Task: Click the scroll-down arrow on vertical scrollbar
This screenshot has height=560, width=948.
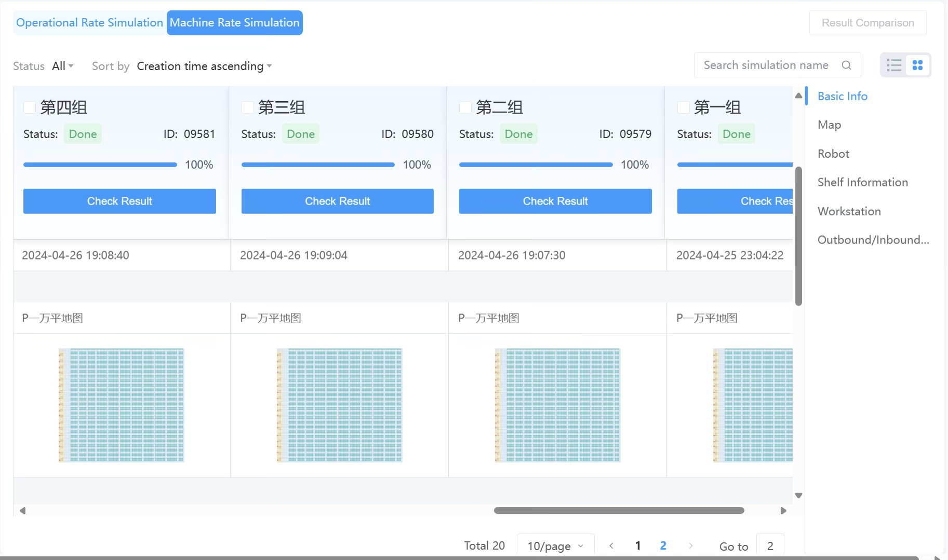Action: click(x=798, y=495)
